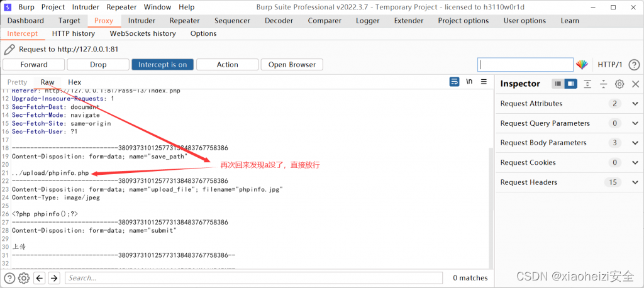644x288 pixels.
Task: Go to previous search match arrow
Action: click(40, 278)
